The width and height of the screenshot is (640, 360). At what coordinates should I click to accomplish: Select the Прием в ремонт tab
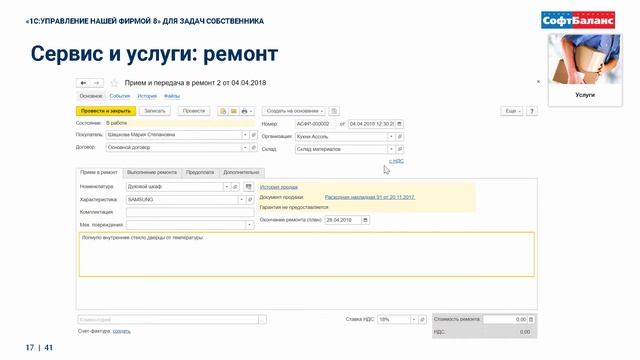99,173
